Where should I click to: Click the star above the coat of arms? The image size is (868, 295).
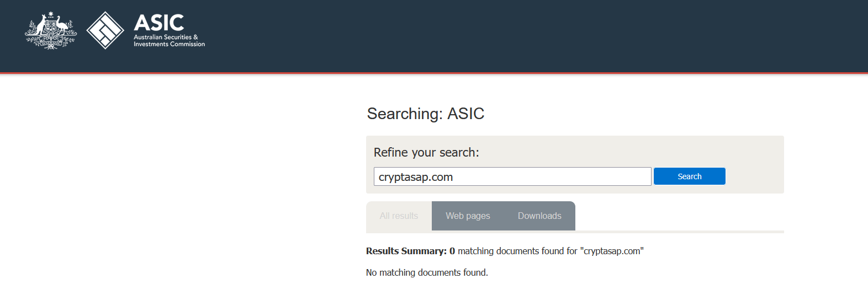coord(51,14)
